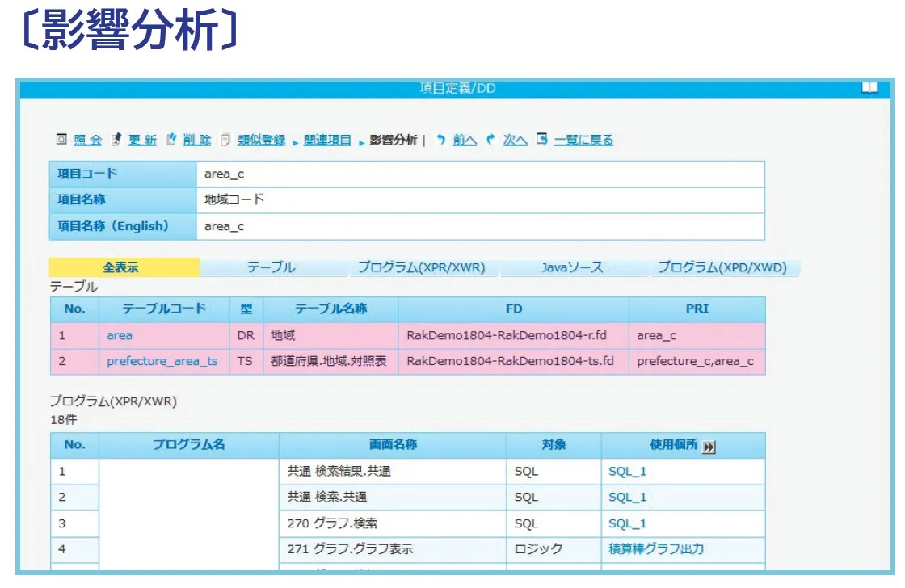The height and width of the screenshot is (588, 905).
Task: Open the prefecture_area_ts table link
Action: 162,361
